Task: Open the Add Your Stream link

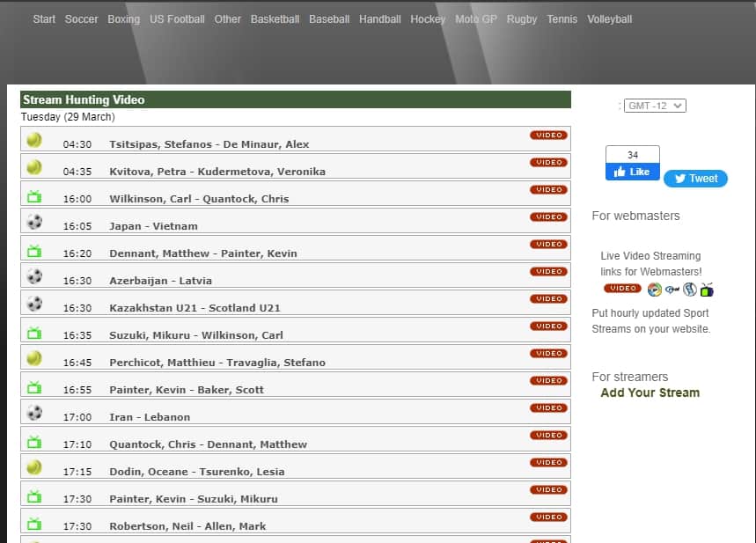Action: pos(650,393)
